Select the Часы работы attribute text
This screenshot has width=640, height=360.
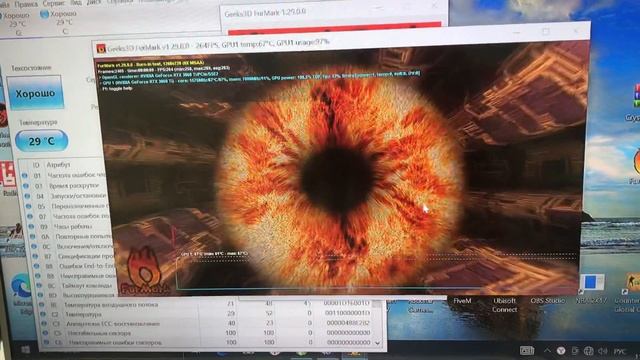pos(72,226)
